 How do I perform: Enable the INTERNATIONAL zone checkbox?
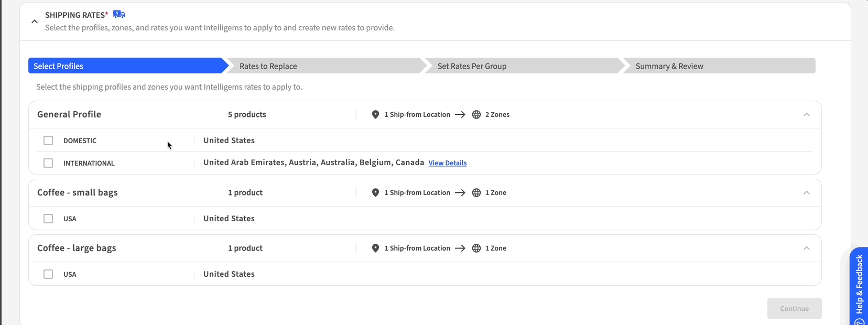point(48,163)
